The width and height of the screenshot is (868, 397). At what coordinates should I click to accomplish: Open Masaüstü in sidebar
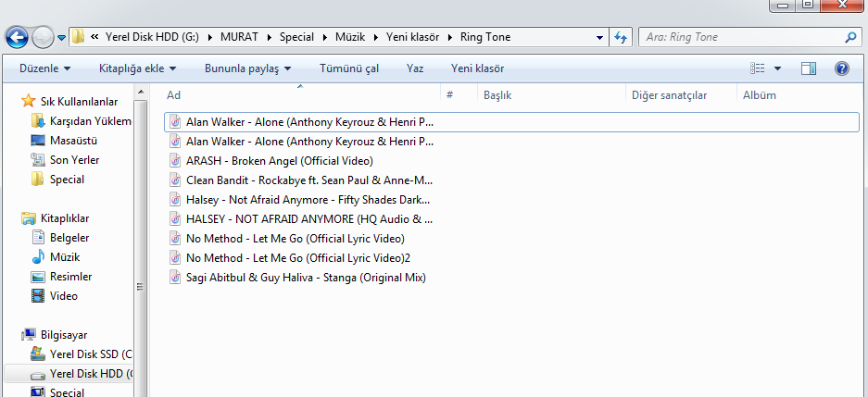(73, 141)
